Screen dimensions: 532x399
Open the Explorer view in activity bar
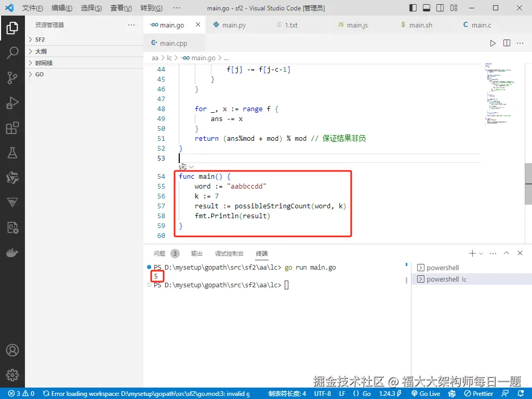coord(12,28)
